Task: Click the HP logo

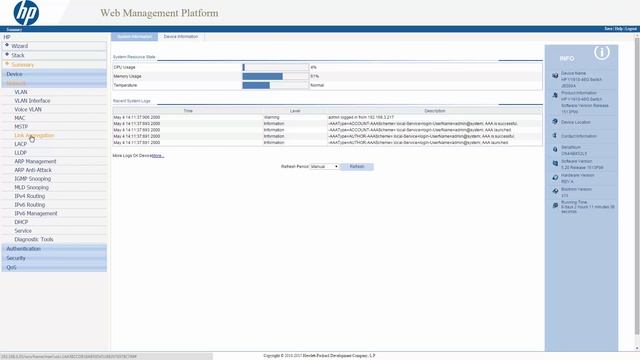Action: (26, 13)
